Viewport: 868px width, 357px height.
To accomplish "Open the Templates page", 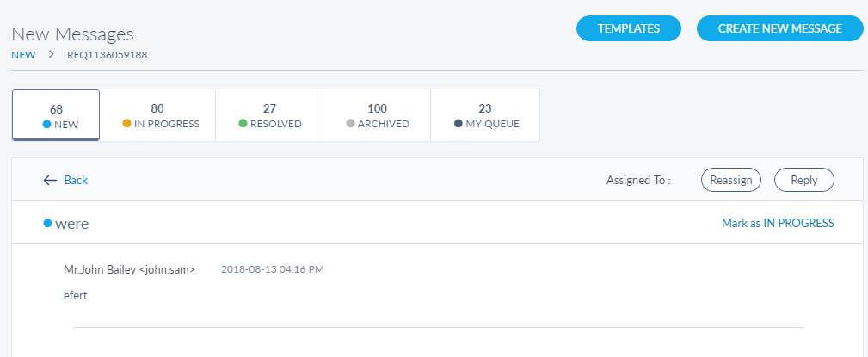I will point(628,28).
